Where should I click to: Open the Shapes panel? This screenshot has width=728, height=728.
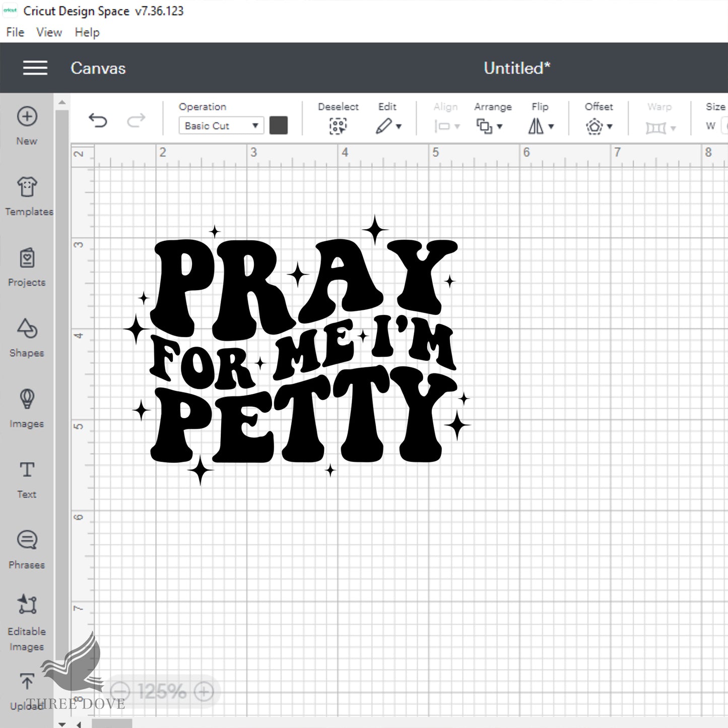pos(27,338)
